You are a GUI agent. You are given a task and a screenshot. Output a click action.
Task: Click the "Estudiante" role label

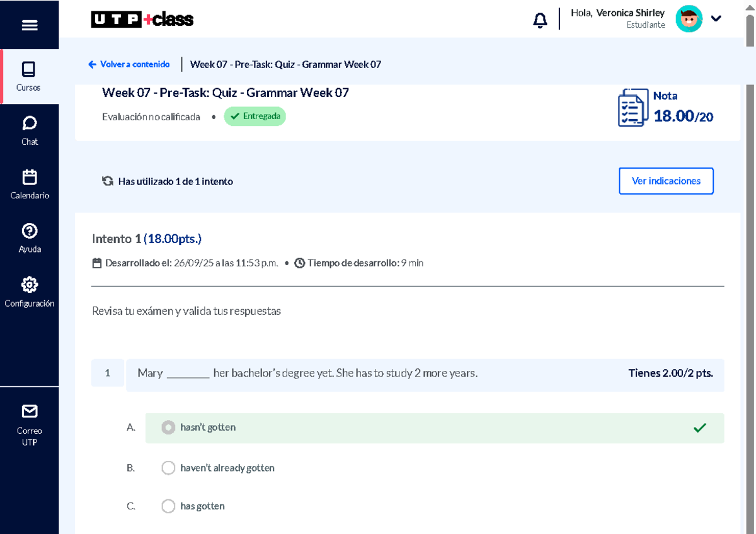tap(645, 25)
